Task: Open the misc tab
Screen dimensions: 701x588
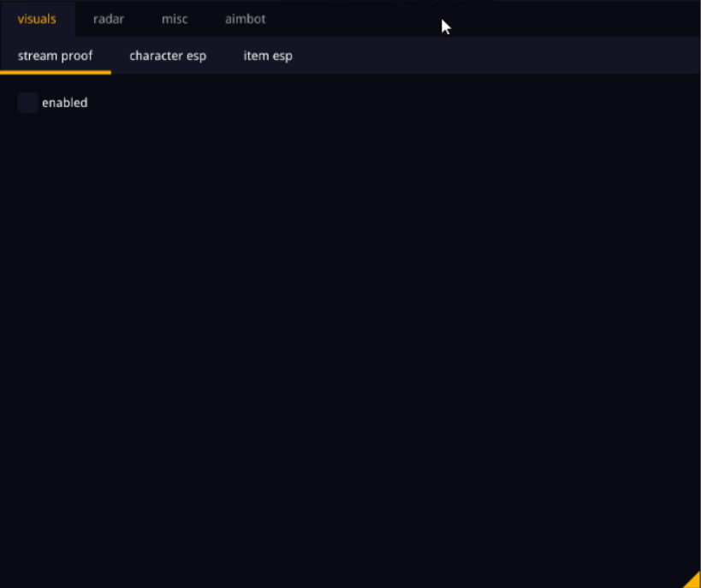Action: [x=175, y=19]
